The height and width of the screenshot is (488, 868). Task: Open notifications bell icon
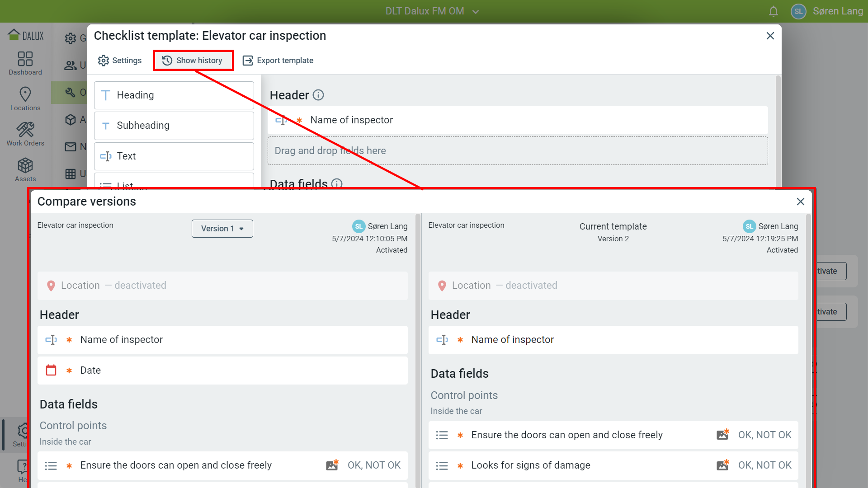[773, 11]
